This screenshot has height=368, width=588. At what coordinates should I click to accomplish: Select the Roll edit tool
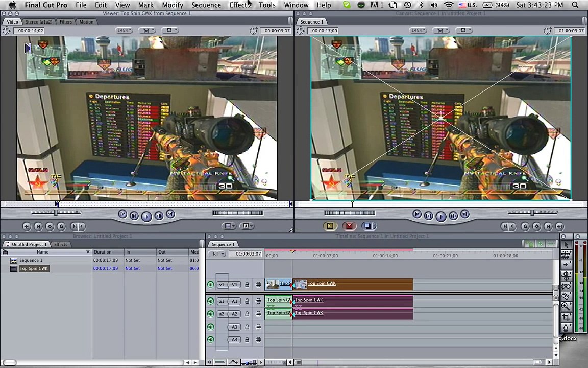(x=566, y=275)
